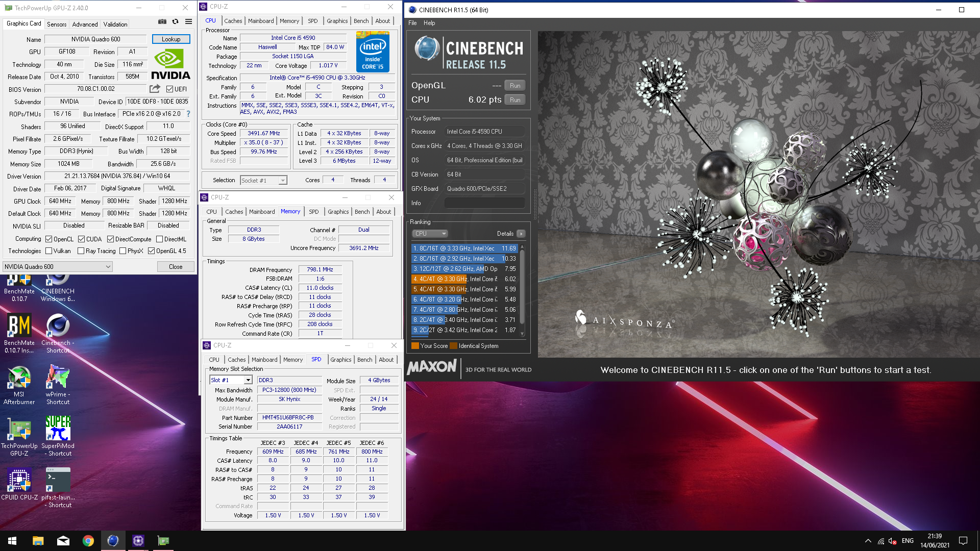Screen dimensions: 980x551
Task: Click the GPU-Z Lookup button
Action: pos(171,39)
